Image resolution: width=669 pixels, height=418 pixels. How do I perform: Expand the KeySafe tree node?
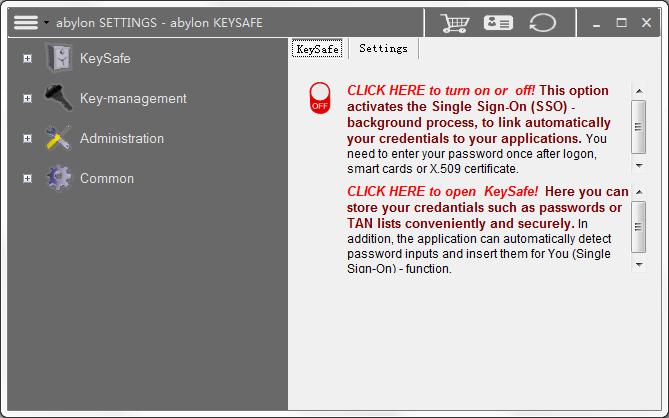point(27,58)
